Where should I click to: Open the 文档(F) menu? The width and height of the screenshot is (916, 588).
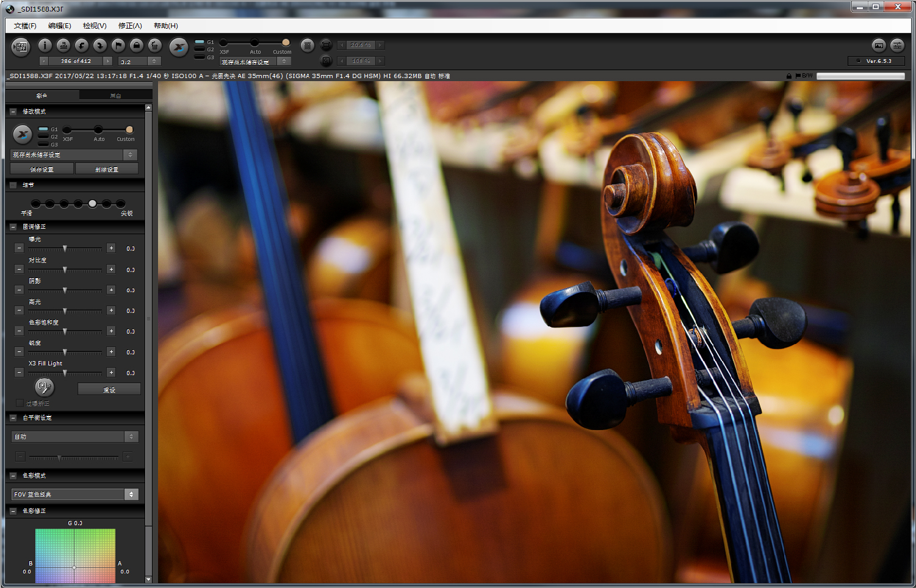pos(25,26)
